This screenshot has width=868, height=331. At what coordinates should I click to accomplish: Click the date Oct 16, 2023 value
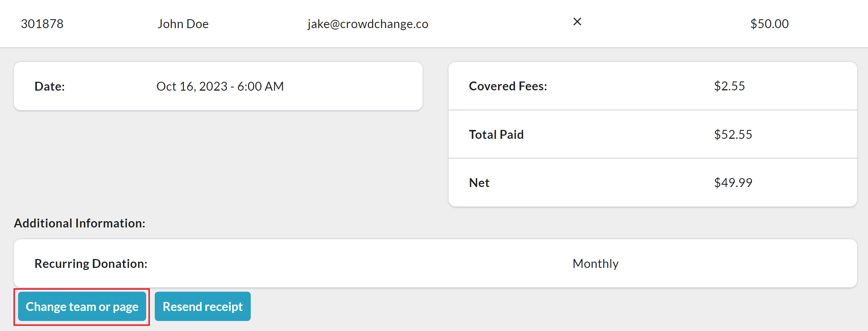220,86
